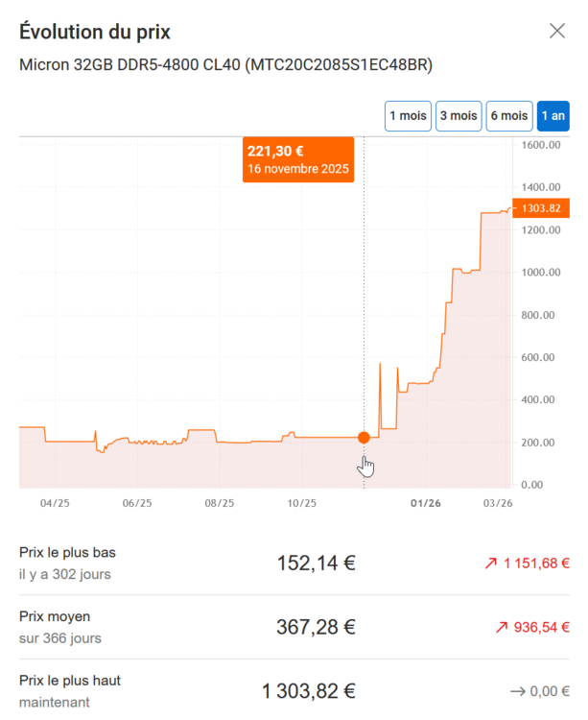The height and width of the screenshot is (720, 588).
Task: Click the Prix moyen label
Action: (55, 616)
